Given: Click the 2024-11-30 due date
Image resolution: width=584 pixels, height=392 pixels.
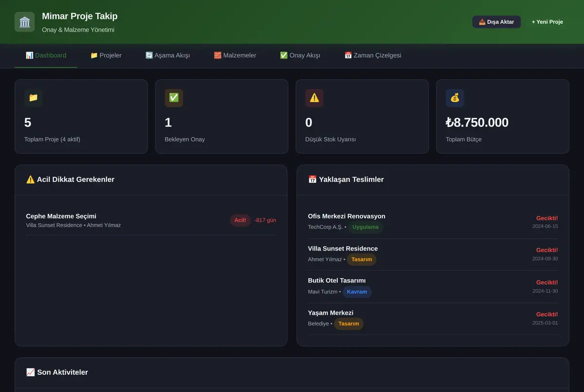Looking at the screenshot, I should click(545, 291).
